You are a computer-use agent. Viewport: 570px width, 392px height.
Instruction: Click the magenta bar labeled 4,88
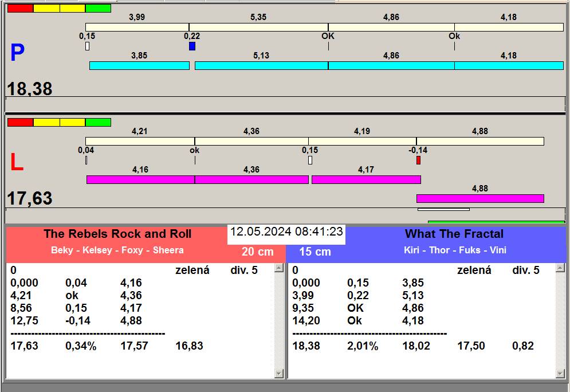tap(479, 198)
